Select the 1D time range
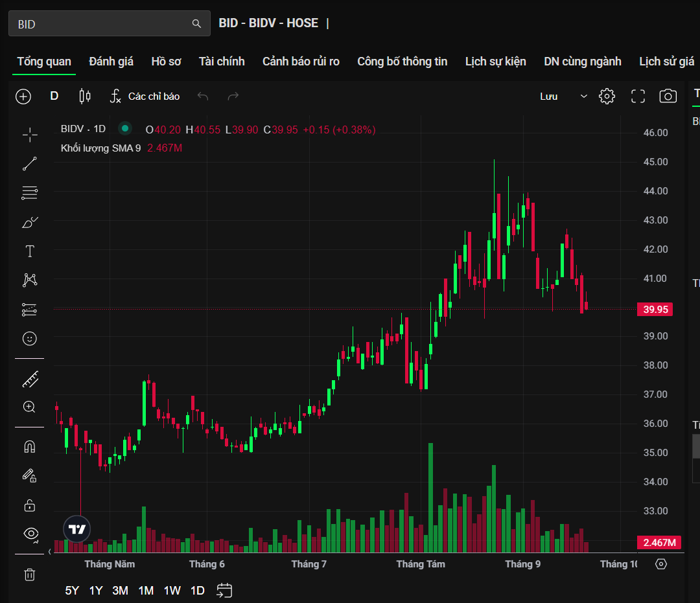Viewport: 700px width, 603px height. tap(197, 591)
